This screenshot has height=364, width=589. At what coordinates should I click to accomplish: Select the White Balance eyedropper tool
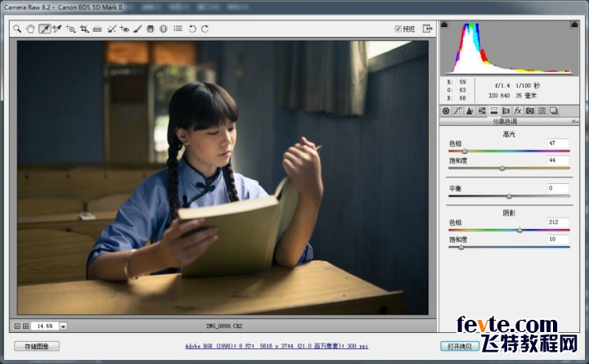point(44,29)
